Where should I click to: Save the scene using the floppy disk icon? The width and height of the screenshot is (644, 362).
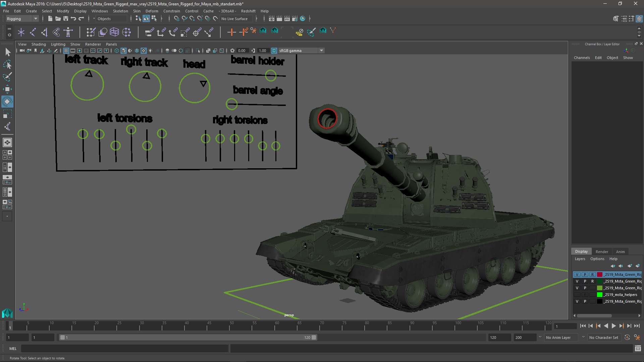(66, 18)
